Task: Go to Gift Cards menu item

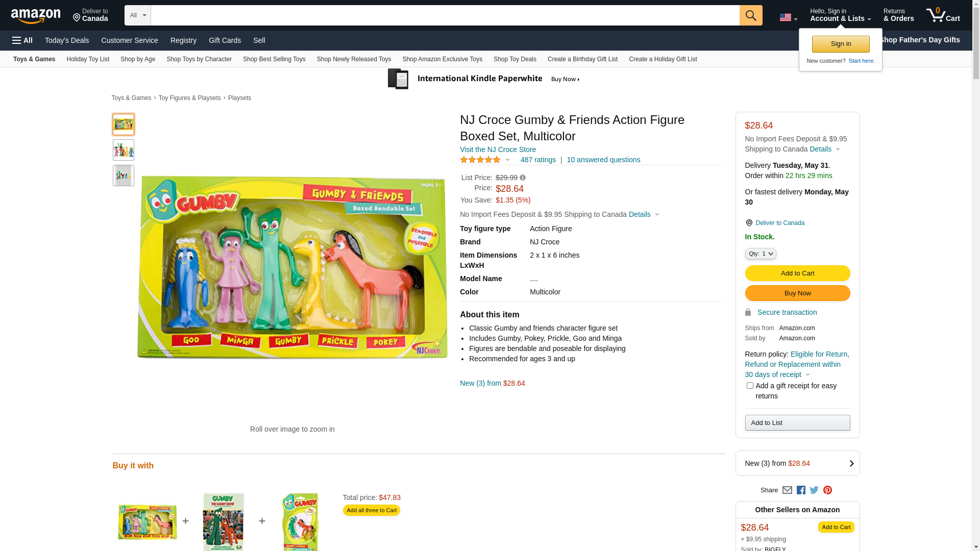Action: click(x=225, y=40)
